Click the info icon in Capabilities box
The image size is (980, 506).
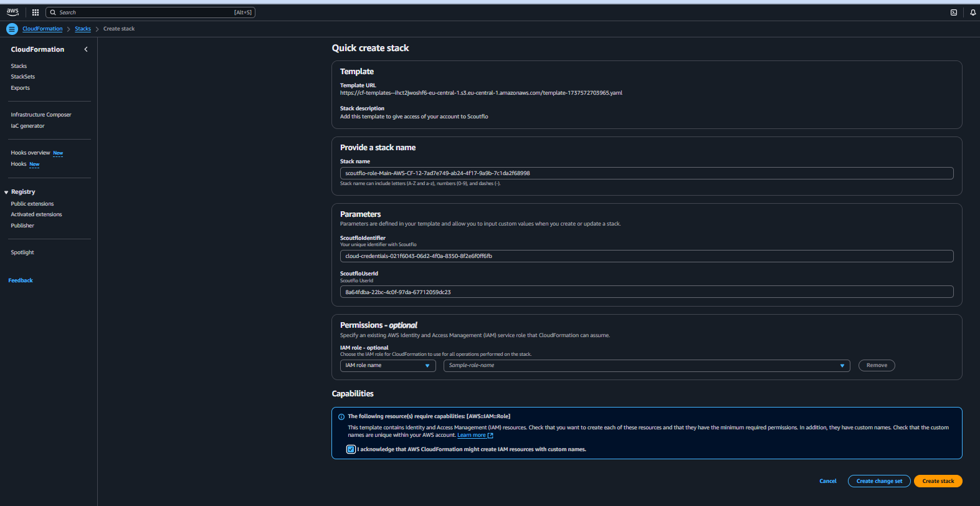(341, 417)
